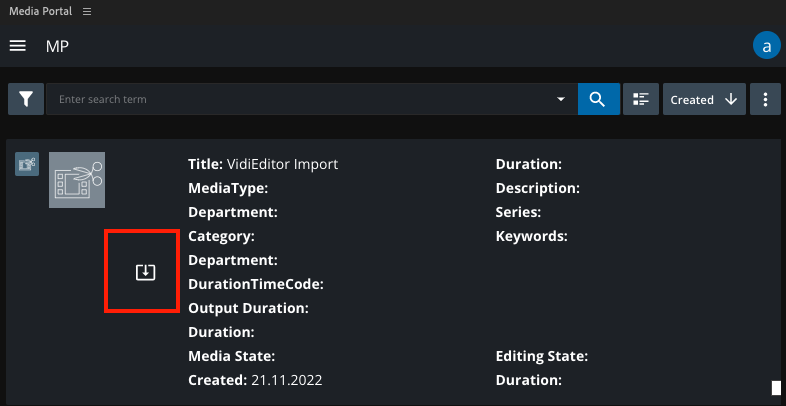
Task: Focus the 'Enter search term' field
Action: coord(300,99)
